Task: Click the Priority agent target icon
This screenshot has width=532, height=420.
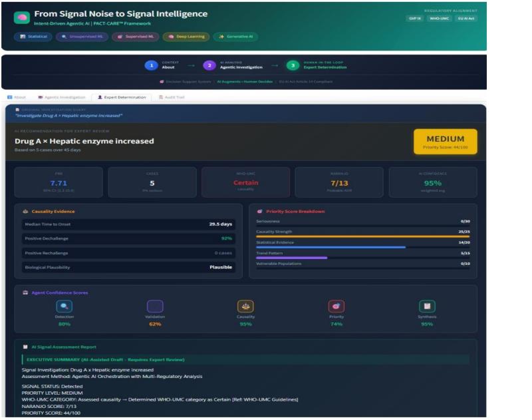Action: point(336,306)
